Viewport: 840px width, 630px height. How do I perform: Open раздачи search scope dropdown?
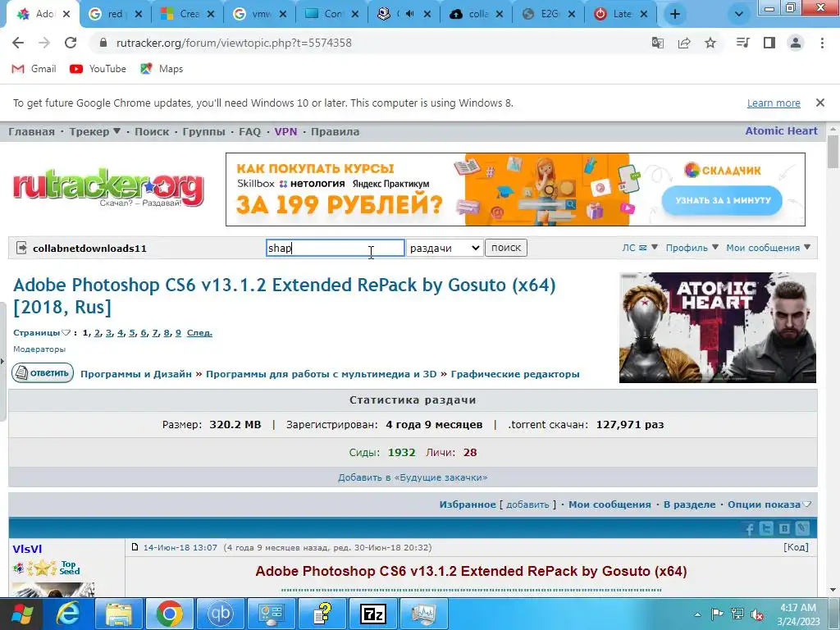point(445,248)
